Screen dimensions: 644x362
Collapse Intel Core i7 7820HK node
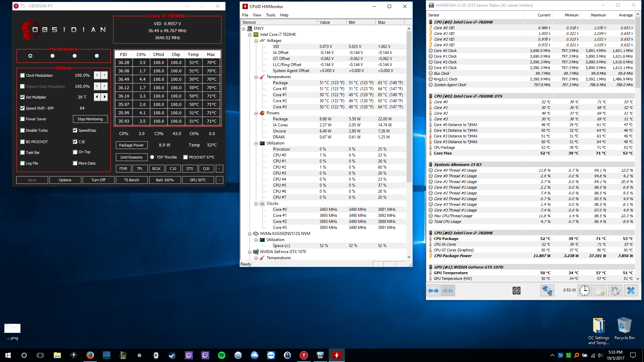(250, 35)
